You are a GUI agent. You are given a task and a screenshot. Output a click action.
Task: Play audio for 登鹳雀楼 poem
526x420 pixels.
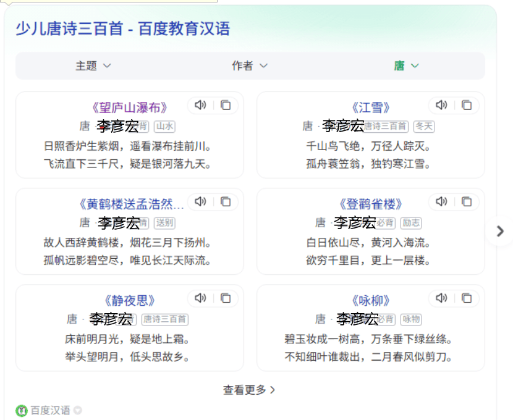pyautogui.click(x=441, y=202)
